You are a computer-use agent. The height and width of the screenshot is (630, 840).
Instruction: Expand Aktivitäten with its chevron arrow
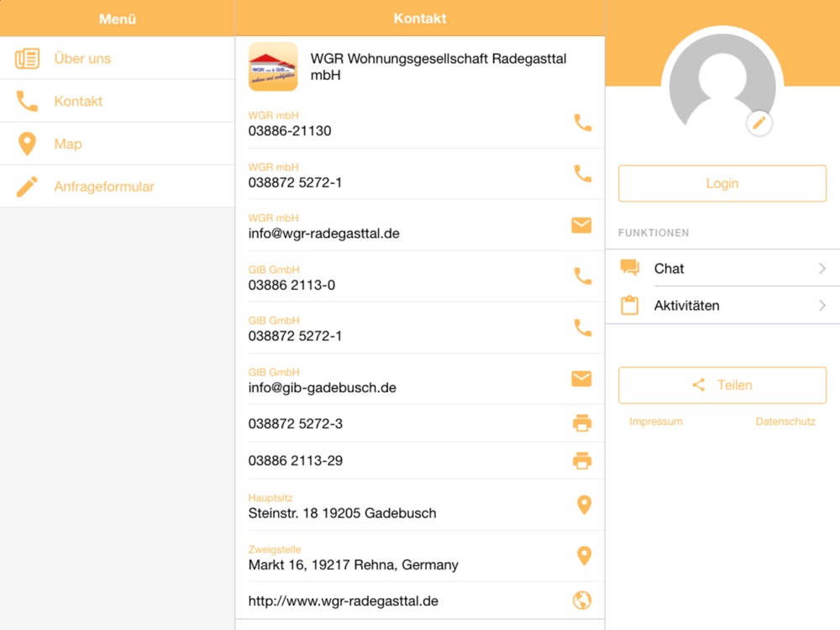point(822,306)
